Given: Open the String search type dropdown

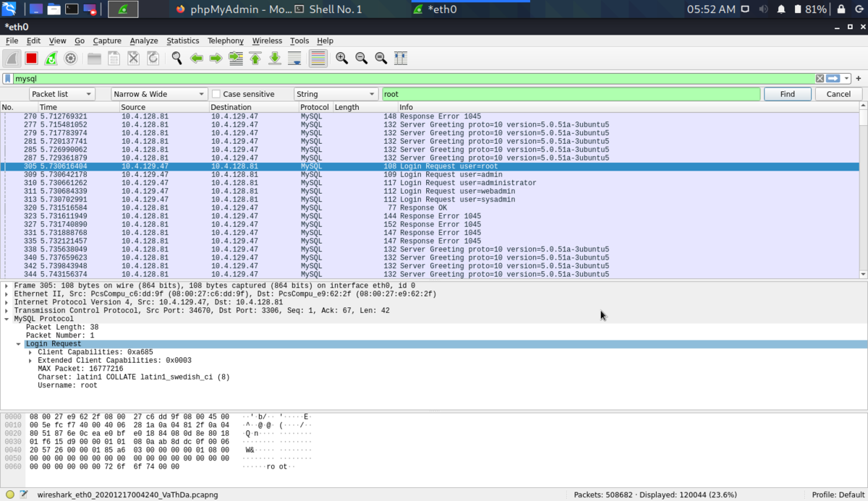Looking at the screenshot, I should [336, 94].
